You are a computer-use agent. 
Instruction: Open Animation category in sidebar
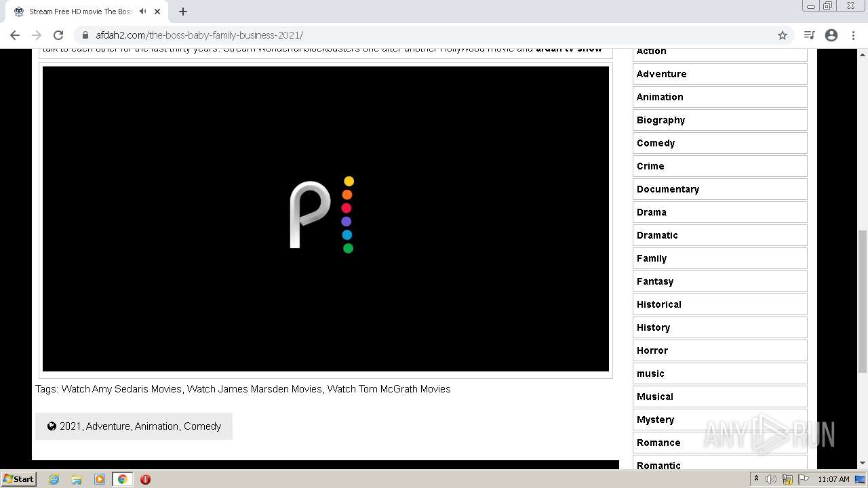[x=720, y=97]
